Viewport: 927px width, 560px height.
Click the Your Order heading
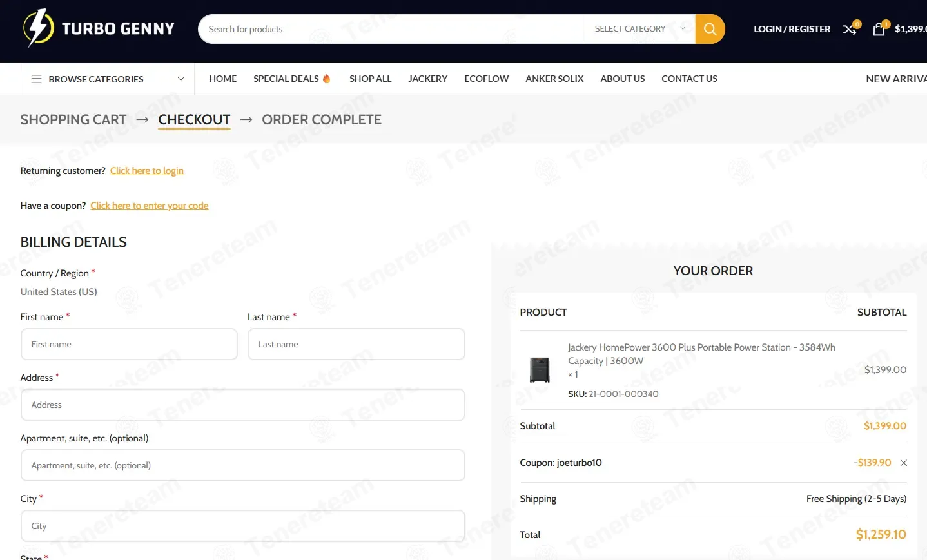point(713,271)
